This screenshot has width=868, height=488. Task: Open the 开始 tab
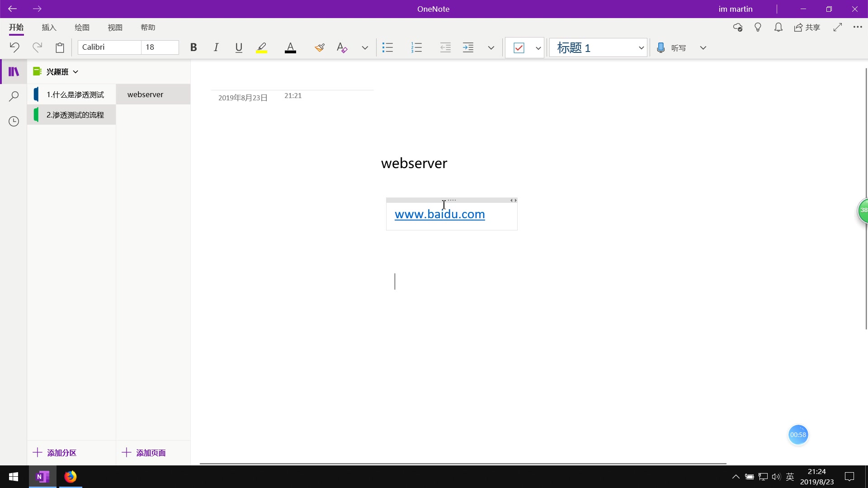[x=16, y=28]
